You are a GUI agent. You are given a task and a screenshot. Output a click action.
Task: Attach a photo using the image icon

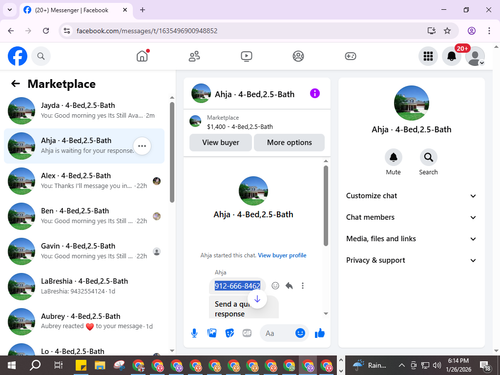[x=212, y=333]
